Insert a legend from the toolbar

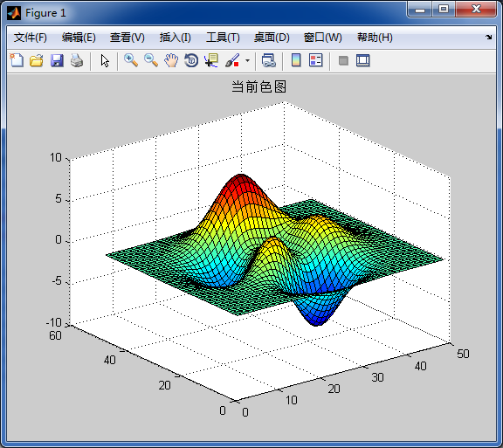tap(315, 60)
